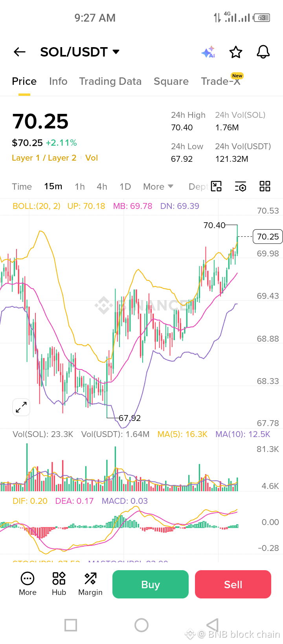Tap the DN: 69.39 Bollinger label
This screenshot has height=644, width=283.
point(180,206)
